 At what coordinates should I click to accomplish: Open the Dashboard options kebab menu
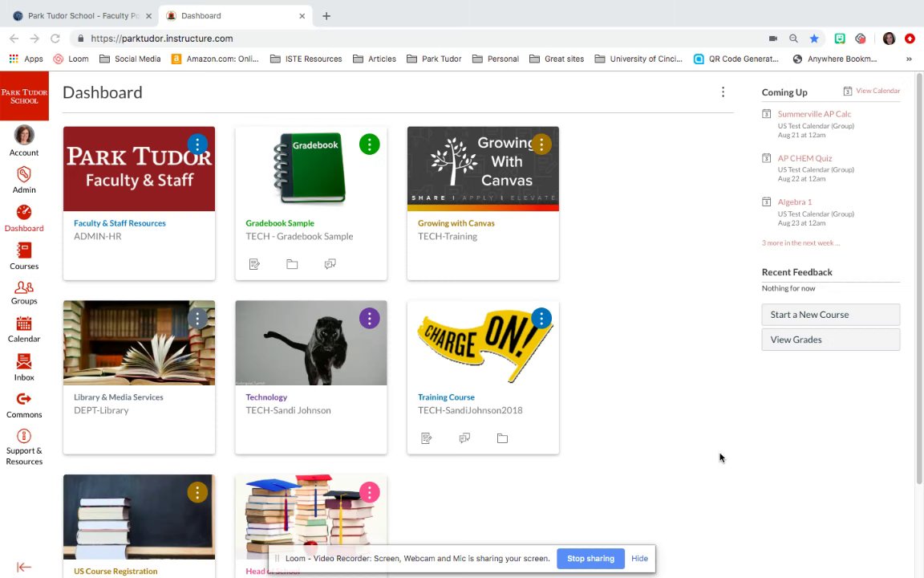point(723,92)
